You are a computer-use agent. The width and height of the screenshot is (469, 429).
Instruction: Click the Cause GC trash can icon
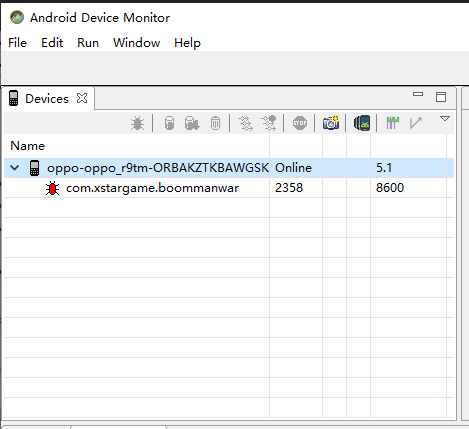215,123
